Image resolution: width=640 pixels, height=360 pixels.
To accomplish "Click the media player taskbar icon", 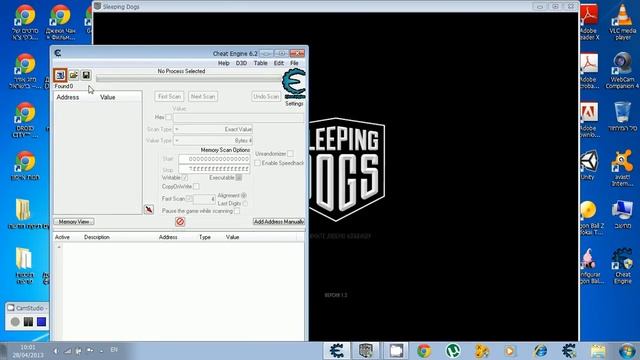I will 510,351.
